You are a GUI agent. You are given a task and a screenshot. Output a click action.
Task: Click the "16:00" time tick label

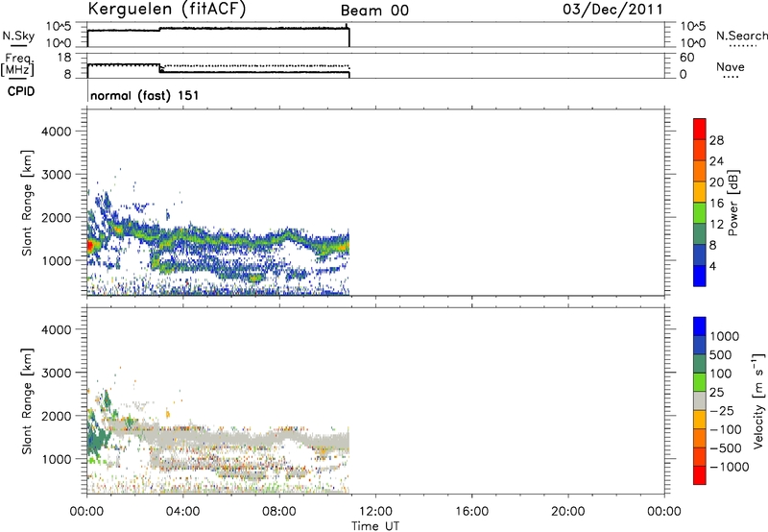tap(471, 512)
